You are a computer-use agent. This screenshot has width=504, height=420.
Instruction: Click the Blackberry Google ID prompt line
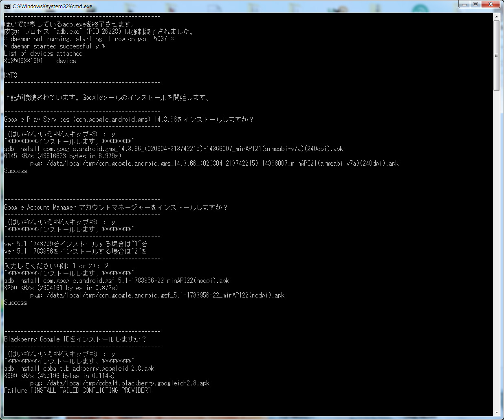(75, 339)
